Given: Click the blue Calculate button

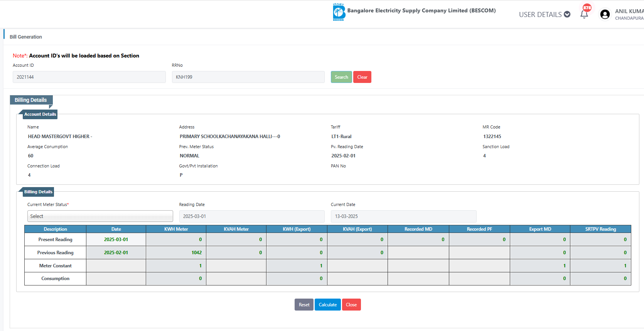Looking at the screenshot, I should [x=328, y=305].
